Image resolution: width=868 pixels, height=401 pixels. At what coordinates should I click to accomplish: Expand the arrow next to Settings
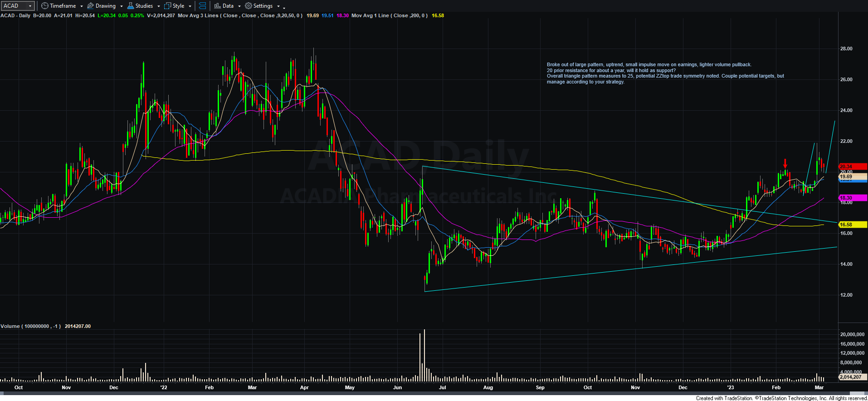278,6
